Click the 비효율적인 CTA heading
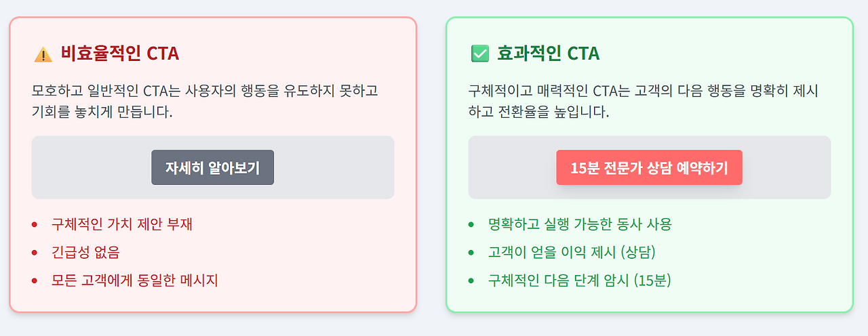This screenshot has height=336, width=868. pyautogui.click(x=120, y=54)
